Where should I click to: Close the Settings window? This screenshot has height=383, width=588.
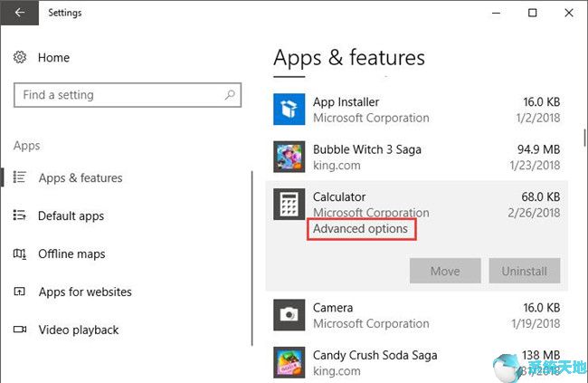tap(568, 13)
